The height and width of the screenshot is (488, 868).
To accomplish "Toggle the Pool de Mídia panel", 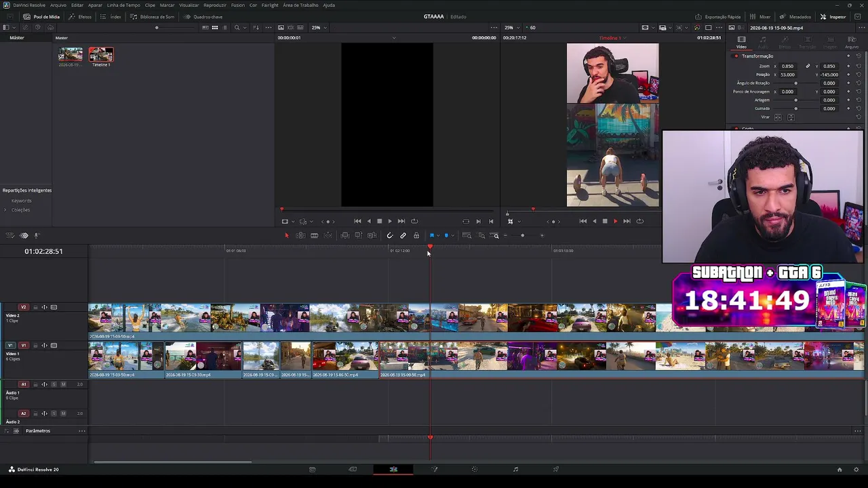I will point(41,16).
